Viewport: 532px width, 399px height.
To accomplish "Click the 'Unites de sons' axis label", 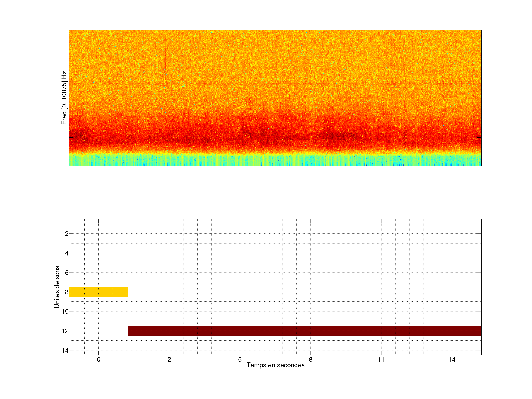I will click(x=57, y=287).
